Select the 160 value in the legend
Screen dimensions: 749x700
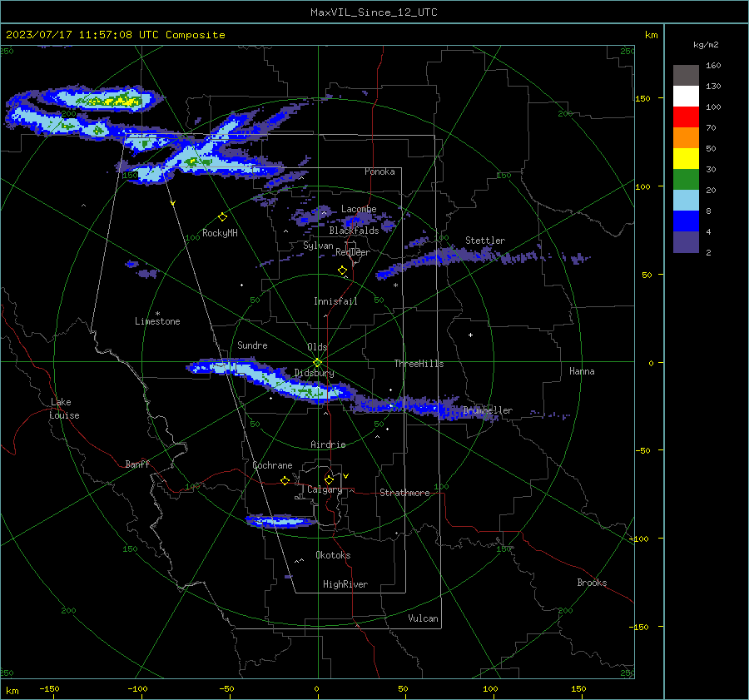pos(713,66)
